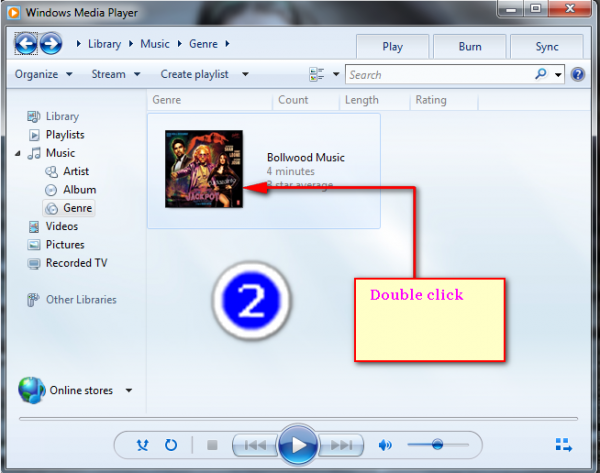Click the Videos icon in the sidebar
The height and width of the screenshot is (473, 600).
34,227
